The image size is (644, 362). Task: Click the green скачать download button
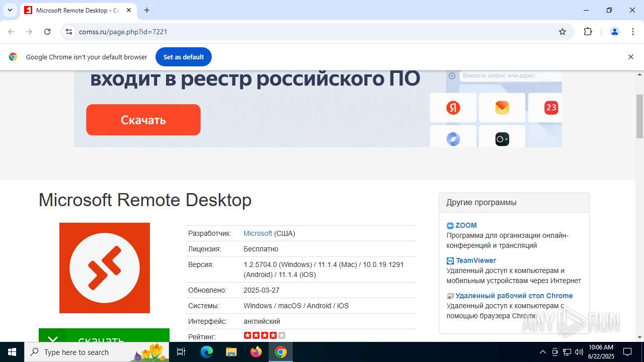tap(104, 335)
